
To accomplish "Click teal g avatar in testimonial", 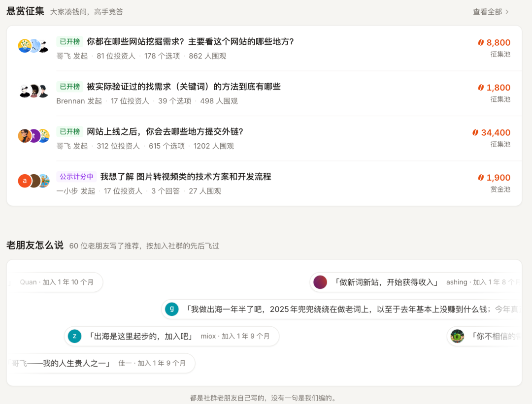I will (172, 309).
